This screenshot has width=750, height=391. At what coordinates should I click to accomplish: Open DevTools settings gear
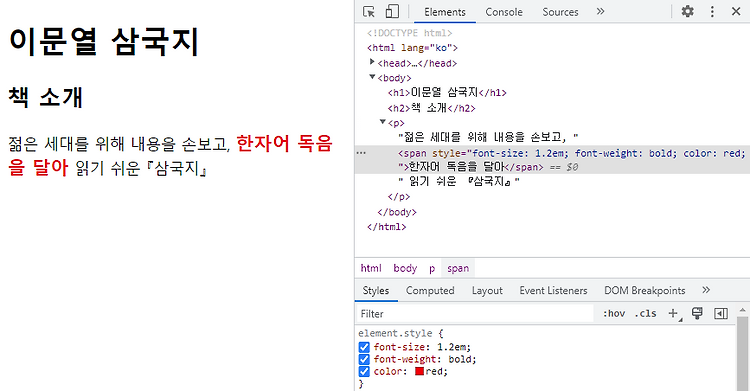pyautogui.click(x=687, y=11)
